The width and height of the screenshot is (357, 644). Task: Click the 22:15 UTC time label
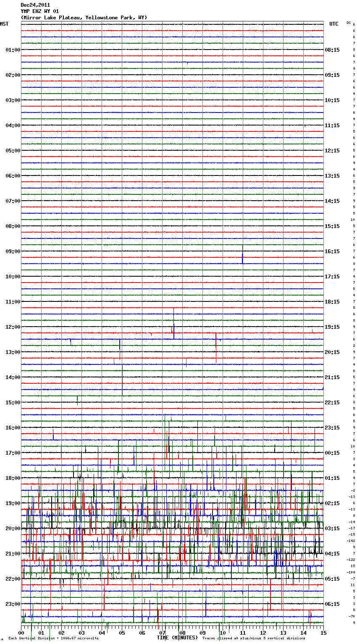[x=332, y=403]
